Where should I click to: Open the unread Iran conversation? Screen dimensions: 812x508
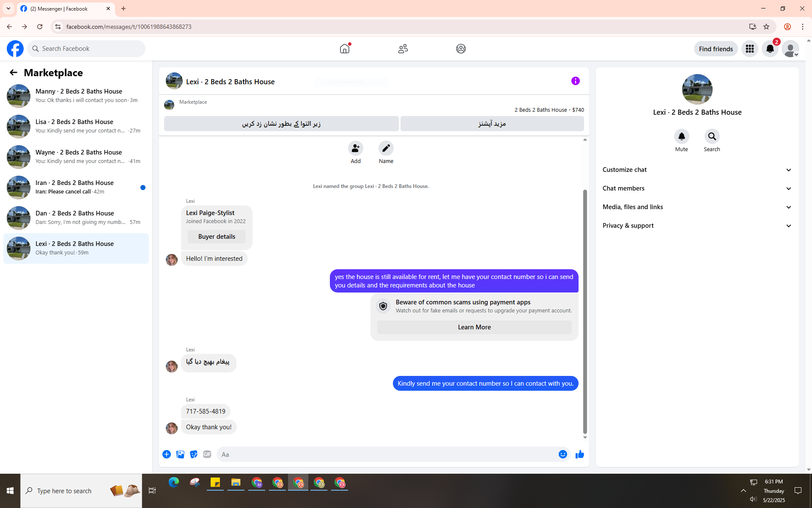[x=76, y=187]
